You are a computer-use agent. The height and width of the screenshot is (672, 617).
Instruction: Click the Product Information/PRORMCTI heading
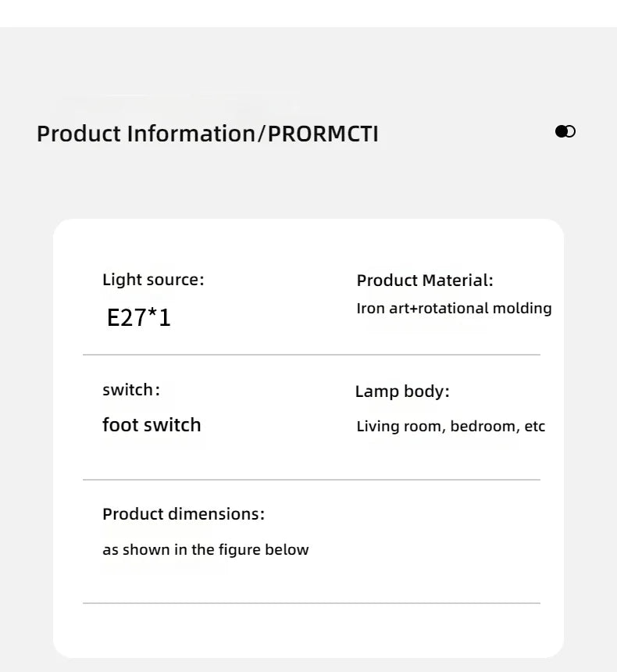click(207, 134)
